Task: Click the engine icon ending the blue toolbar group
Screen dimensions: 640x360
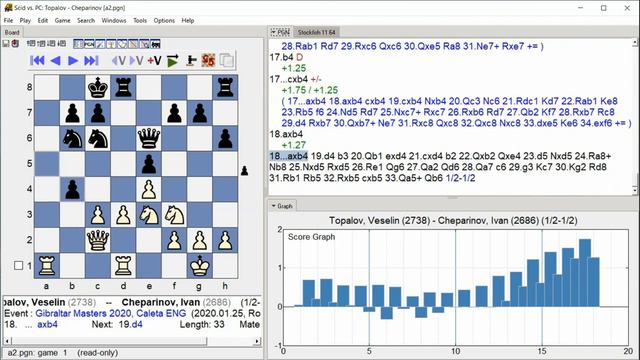Action: [155, 44]
